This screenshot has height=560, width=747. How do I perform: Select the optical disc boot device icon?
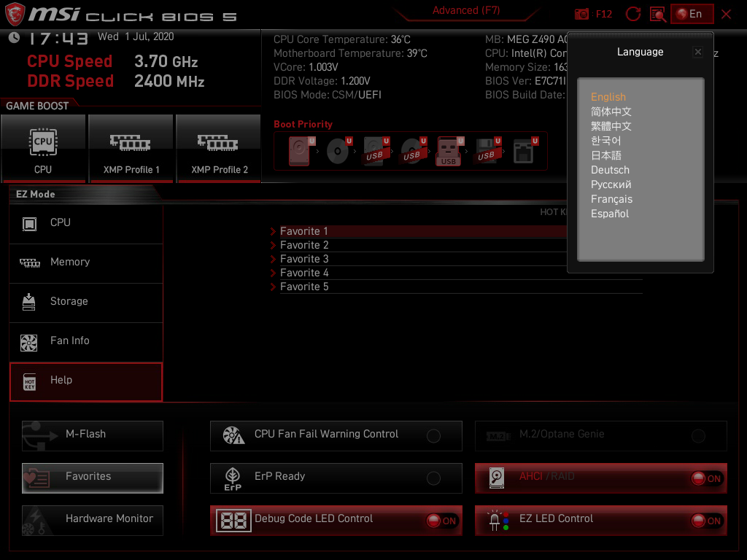click(x=338, y=151)
